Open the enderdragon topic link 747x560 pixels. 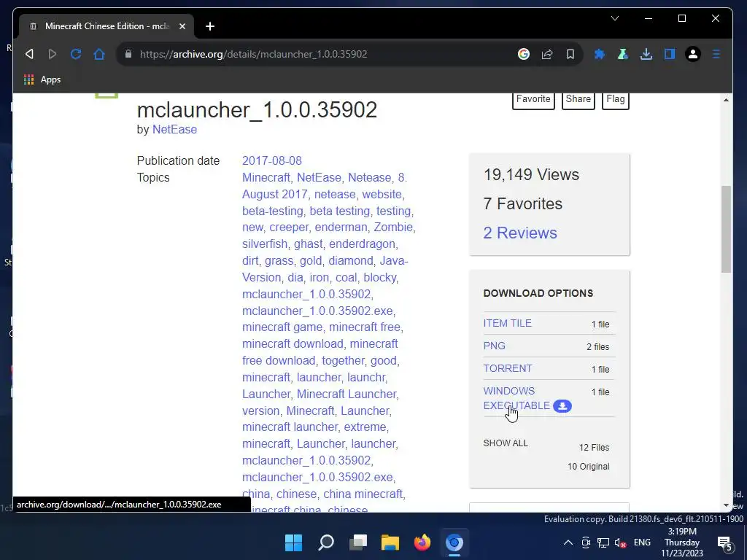(362, 244)
